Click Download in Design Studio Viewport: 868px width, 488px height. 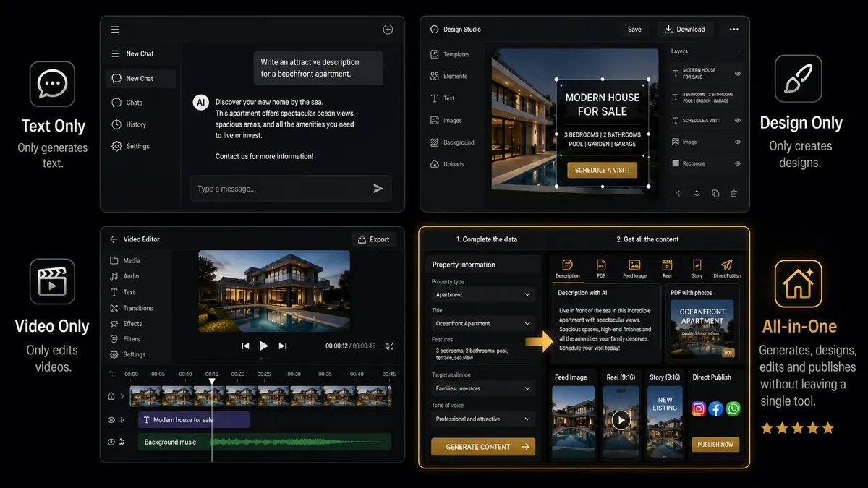coord(685,30)
